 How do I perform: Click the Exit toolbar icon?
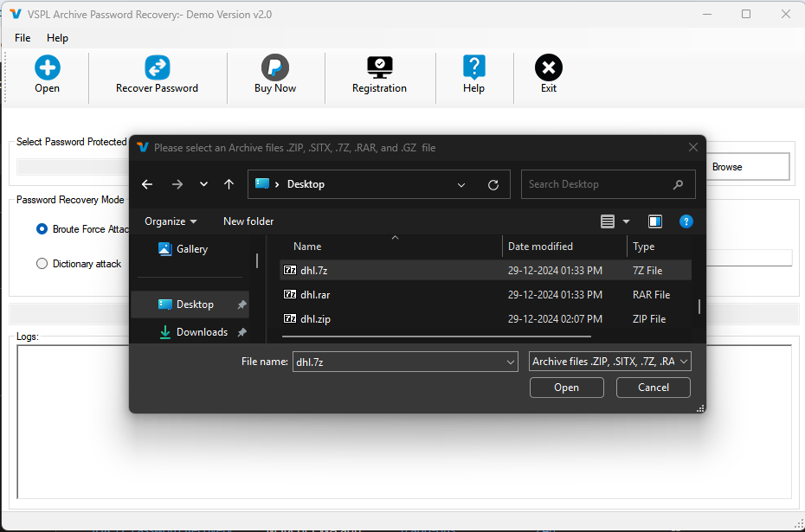click(548, 67)
